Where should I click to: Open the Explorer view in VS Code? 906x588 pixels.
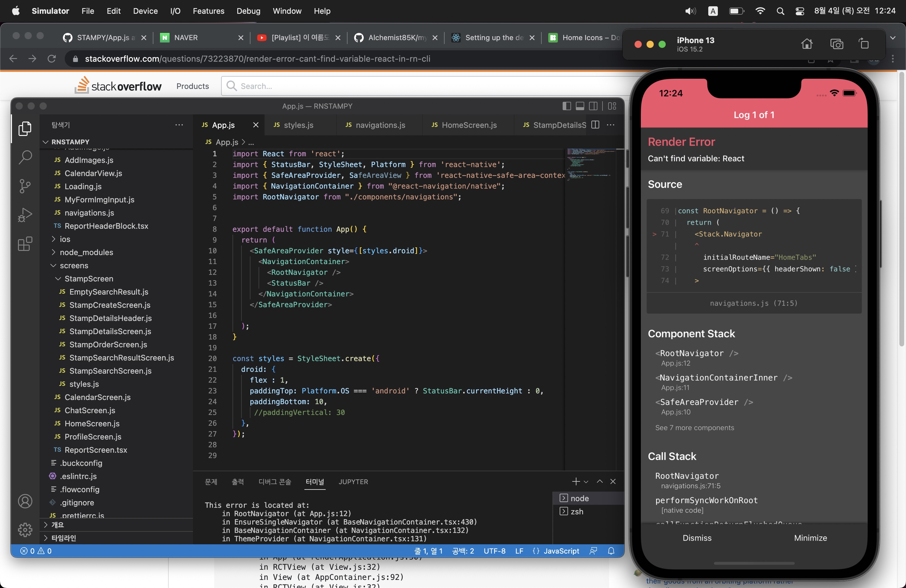coord(25,128)
